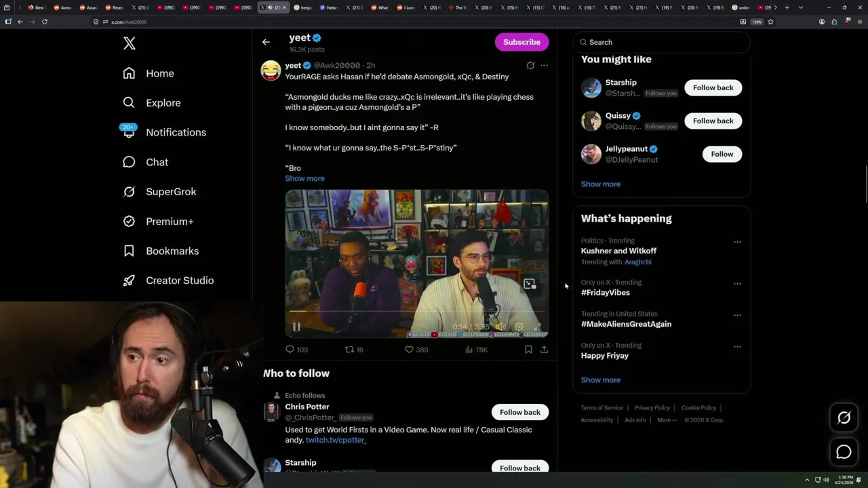
Task: Go to Home in the sidebar
Action: (x=149, y=73)
